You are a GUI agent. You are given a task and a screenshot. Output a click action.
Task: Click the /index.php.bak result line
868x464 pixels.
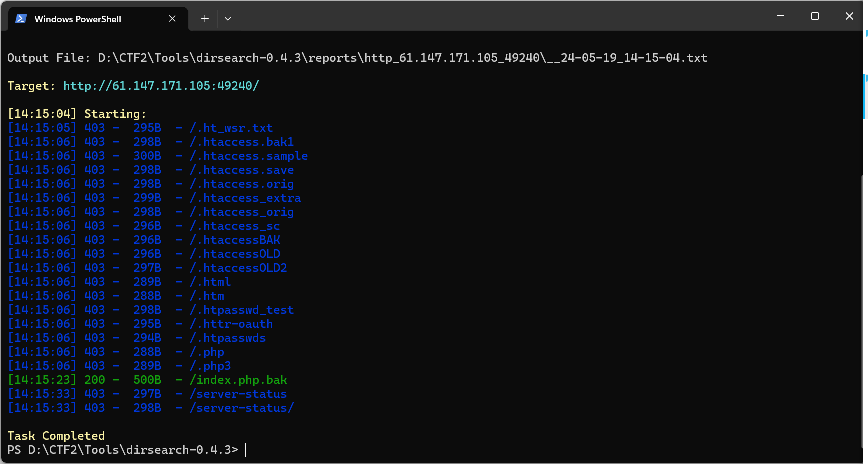coord(148,380)
